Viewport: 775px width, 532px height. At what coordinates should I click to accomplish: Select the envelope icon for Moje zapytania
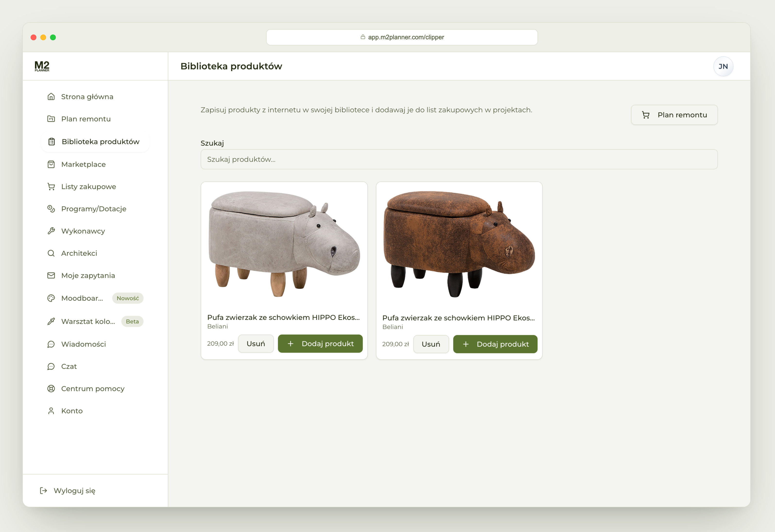point(51,275)
